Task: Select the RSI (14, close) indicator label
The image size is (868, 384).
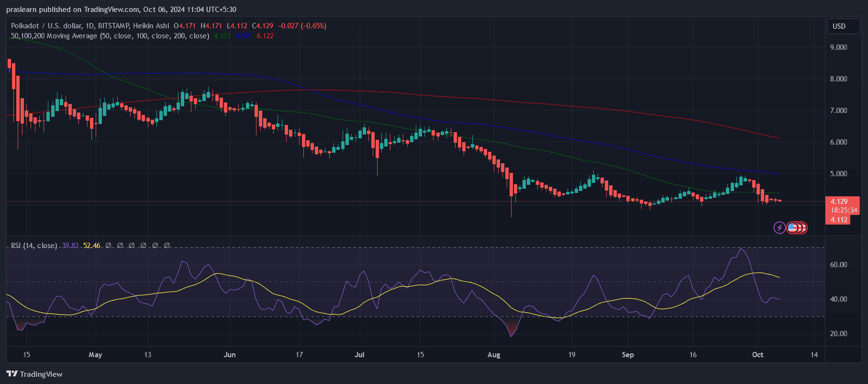Action: (x=34, y=246)
